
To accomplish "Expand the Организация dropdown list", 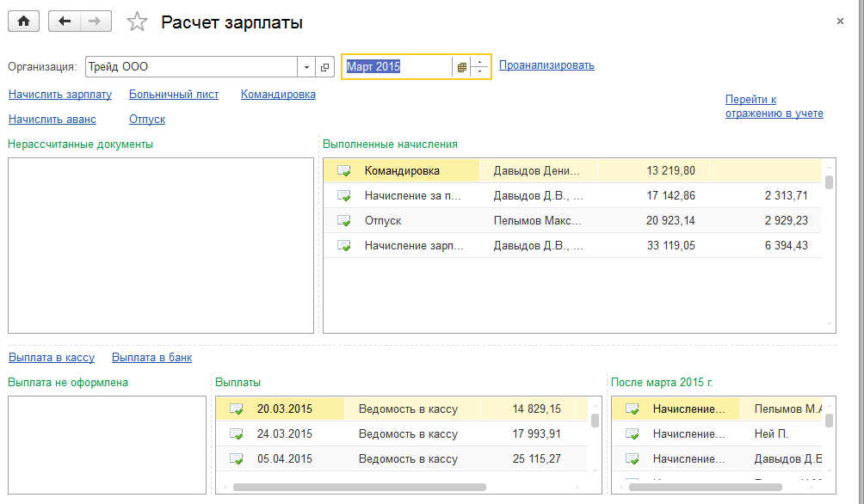I will click(x=307, y=66).
